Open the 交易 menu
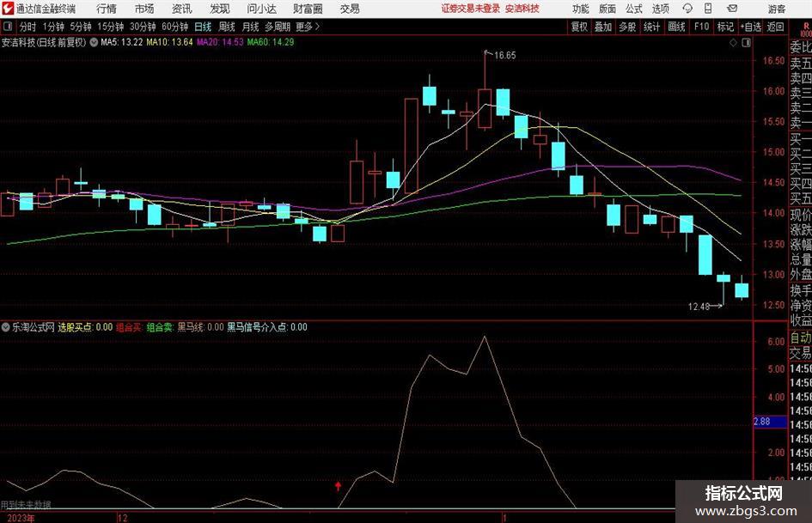This screenshot has width=812, height=523. pos(350,9)
